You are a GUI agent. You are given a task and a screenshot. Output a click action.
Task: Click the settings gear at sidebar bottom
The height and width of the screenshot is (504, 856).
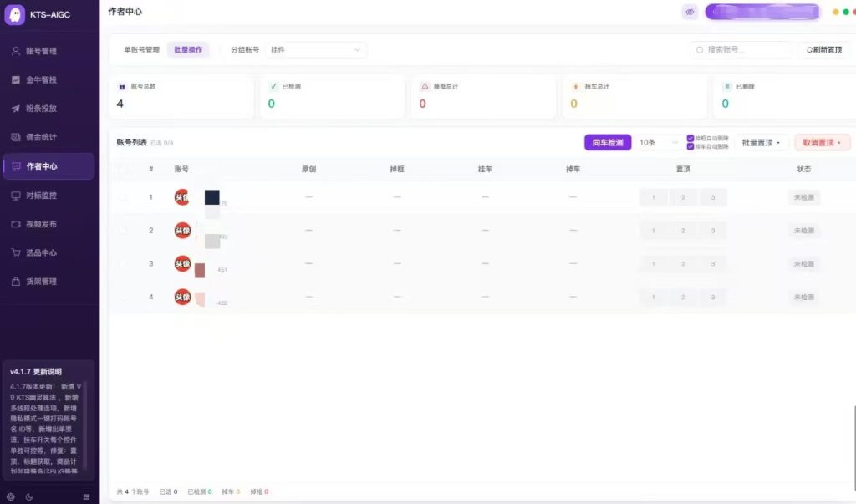coord(10,497)
